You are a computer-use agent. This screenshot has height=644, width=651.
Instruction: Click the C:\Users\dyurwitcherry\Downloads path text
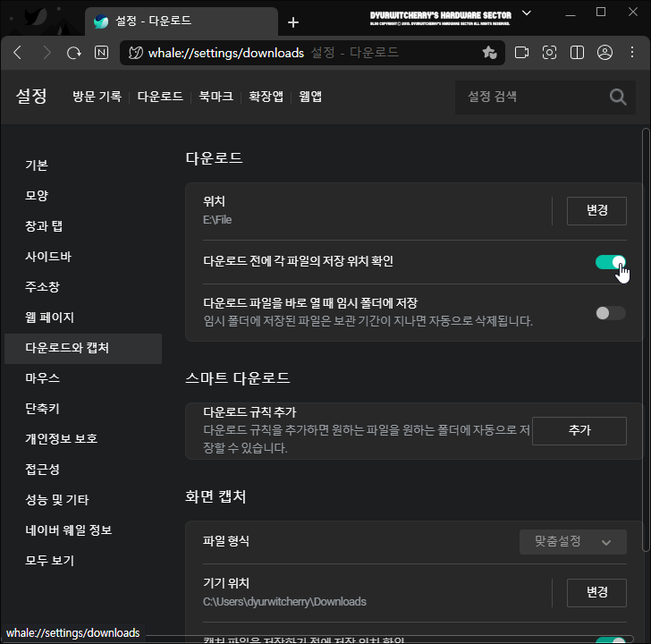click(x=284, y=602)
